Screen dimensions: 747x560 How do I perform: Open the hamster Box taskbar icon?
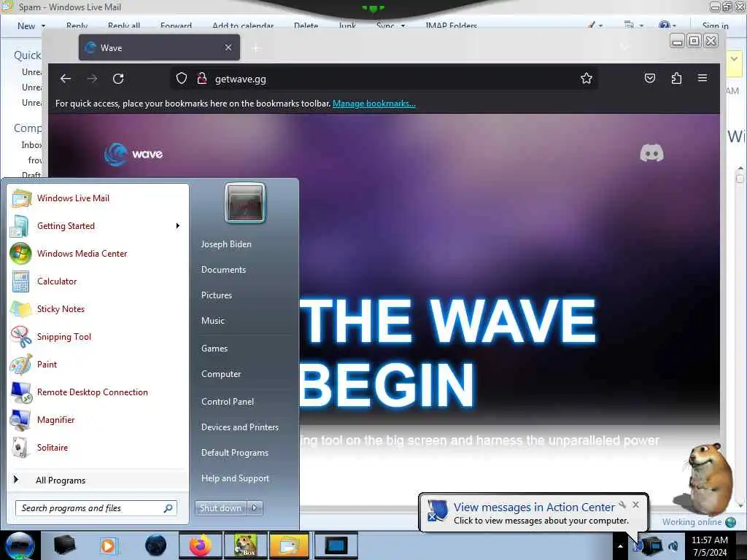click(x=245, y=545)
